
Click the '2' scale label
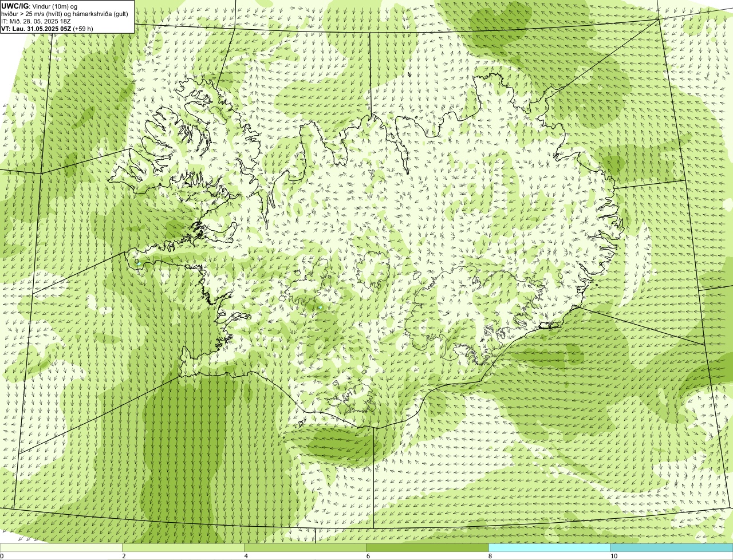tap(124, 556)
